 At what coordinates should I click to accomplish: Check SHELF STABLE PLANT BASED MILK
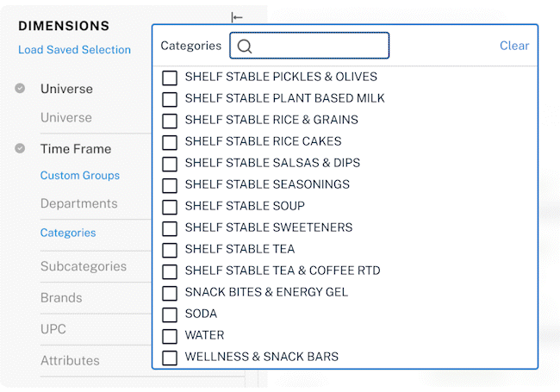(x=170, y=99)
